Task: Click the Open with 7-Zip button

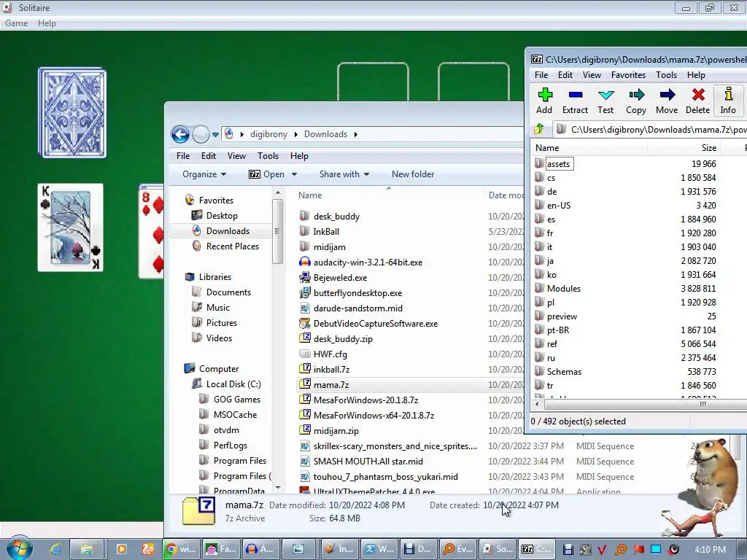Action: (x=267, y=174)
